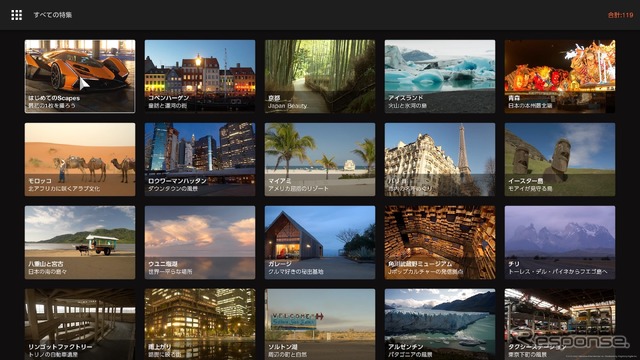
Task: Open the リンゴットファクトリー collection
Action: click(x=80, y=324)
